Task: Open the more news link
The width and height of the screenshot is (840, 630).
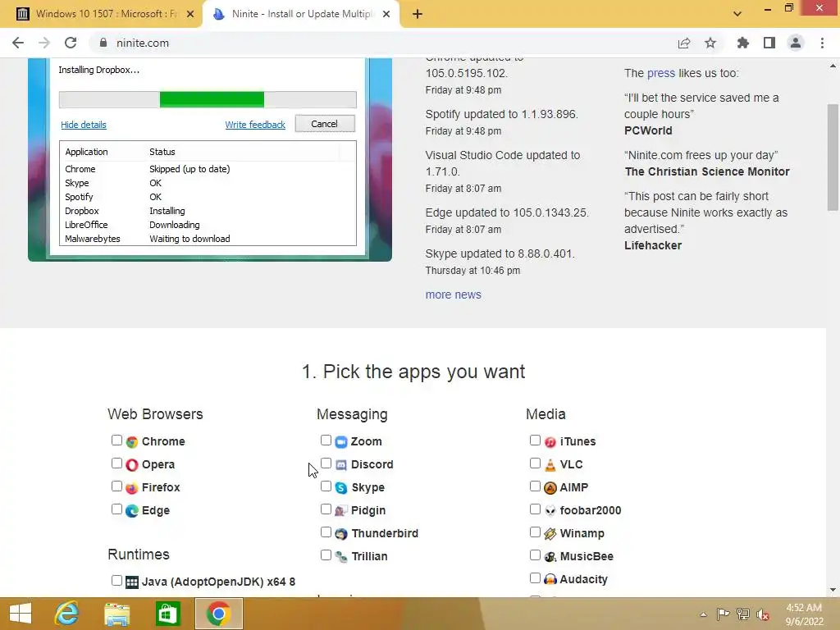Action: [x=453, y=294]
